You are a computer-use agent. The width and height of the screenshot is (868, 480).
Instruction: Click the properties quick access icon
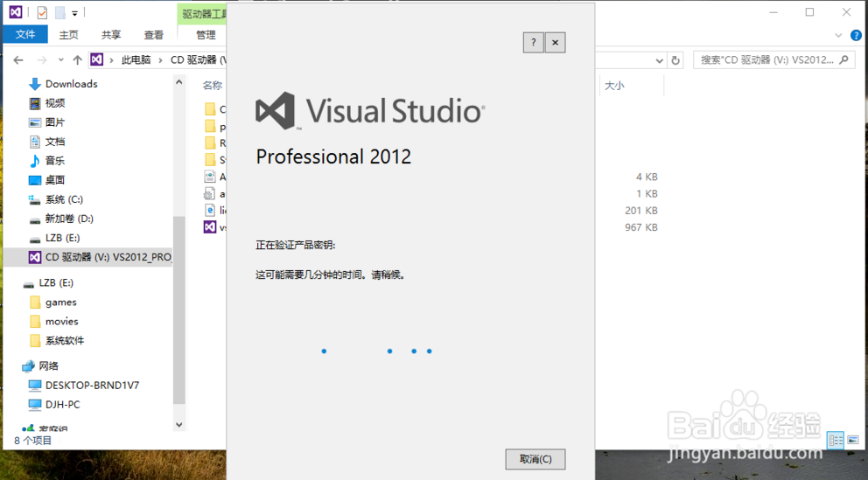(42, 12)
